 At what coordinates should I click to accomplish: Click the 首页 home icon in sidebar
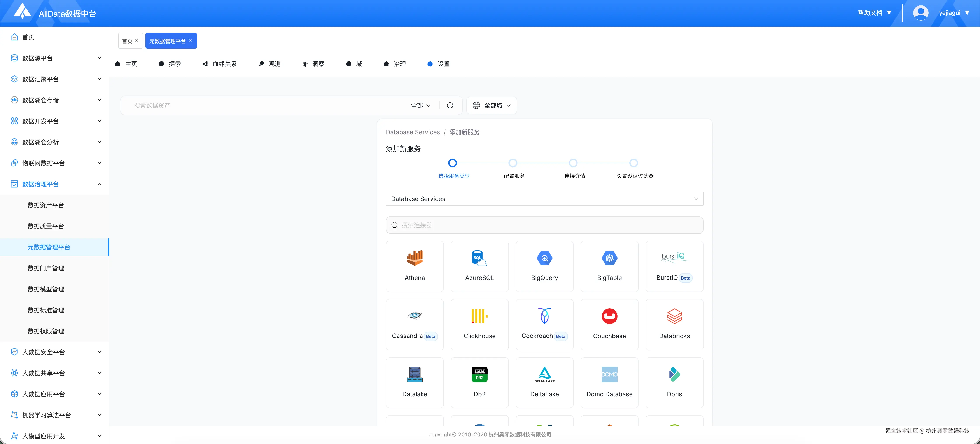(x=14, y=37)
